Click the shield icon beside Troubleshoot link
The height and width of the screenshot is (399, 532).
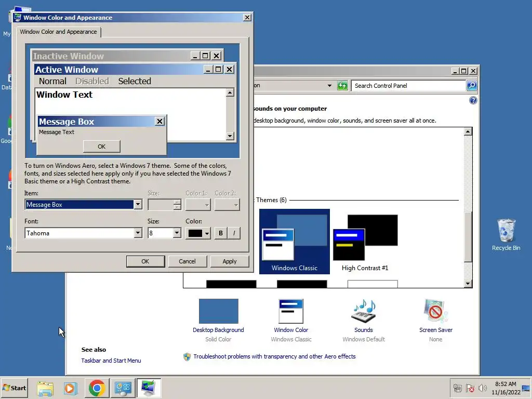coord(187,356)
